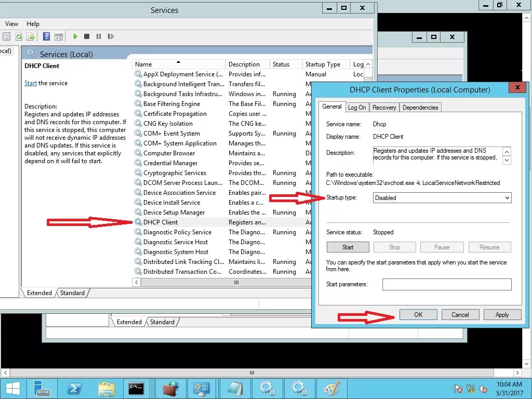
Task: Click the Start button in dialog
Action: [348, 247]
